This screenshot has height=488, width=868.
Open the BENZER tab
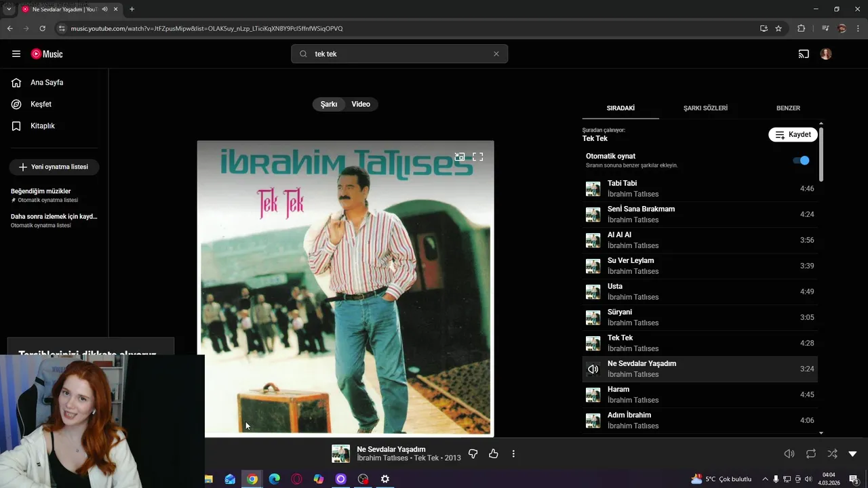(788, 108)
